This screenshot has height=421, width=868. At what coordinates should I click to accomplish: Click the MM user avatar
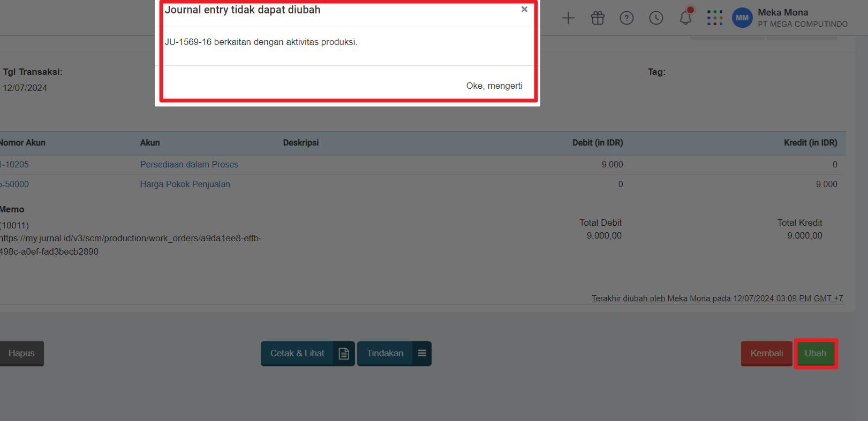click(x=742, y=18)
